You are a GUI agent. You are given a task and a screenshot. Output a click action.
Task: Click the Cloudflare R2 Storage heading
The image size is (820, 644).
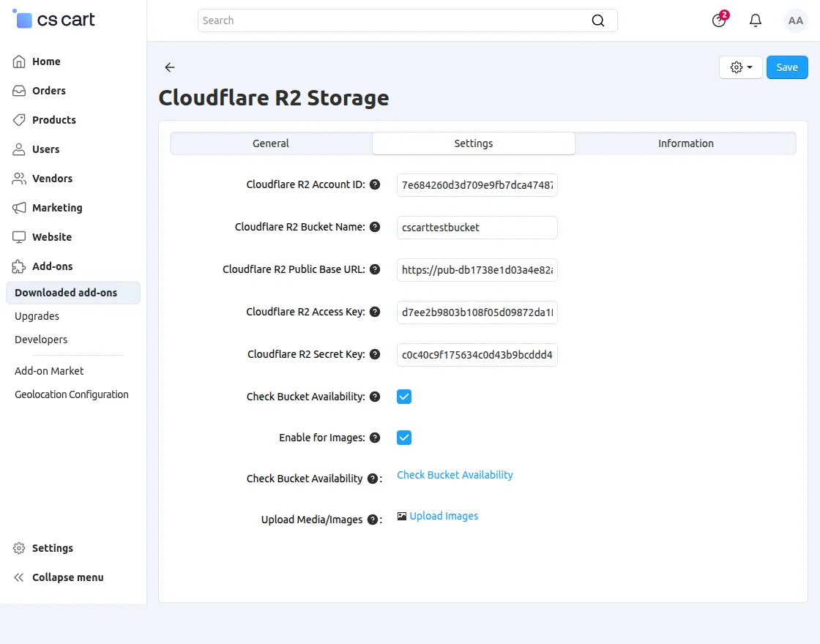point(274,98)
